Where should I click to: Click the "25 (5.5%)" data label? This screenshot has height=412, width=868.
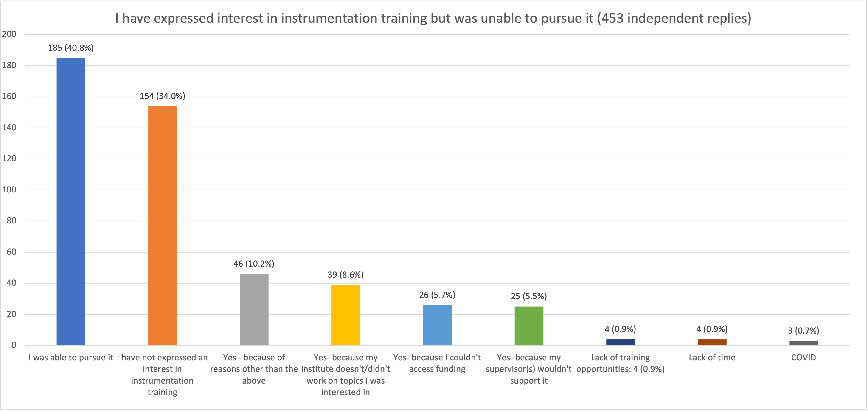[529, 296]
